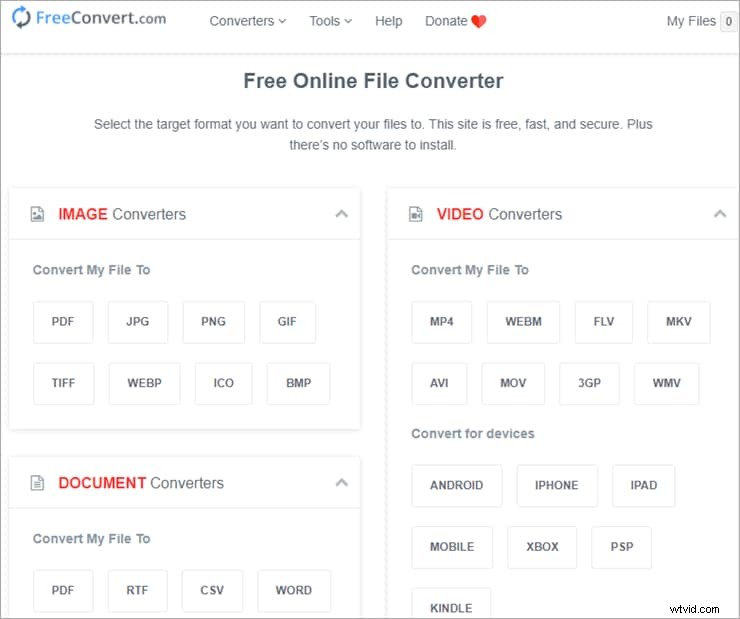Select GIF image format
The image size is (740, 619).
tap(287, 322)
